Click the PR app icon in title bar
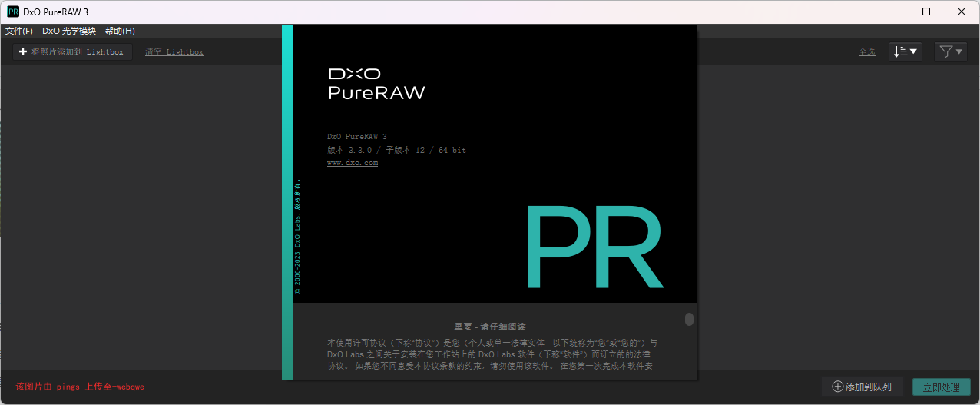 point(13,12)
